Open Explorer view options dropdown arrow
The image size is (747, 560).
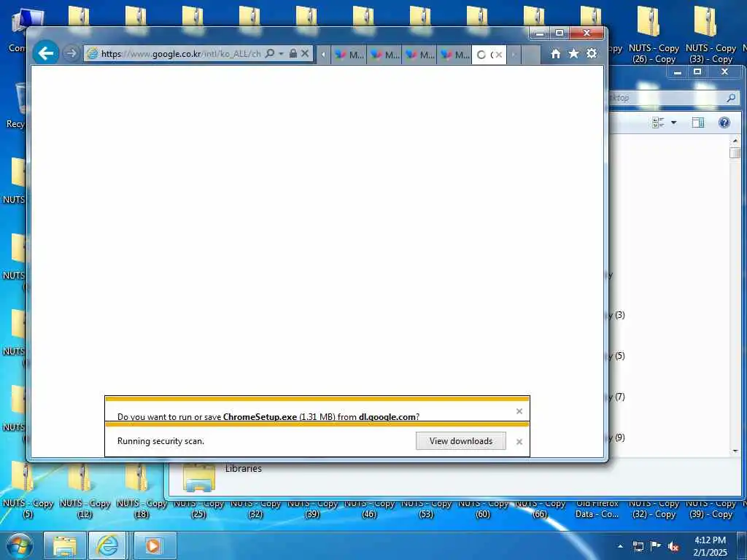673,122
